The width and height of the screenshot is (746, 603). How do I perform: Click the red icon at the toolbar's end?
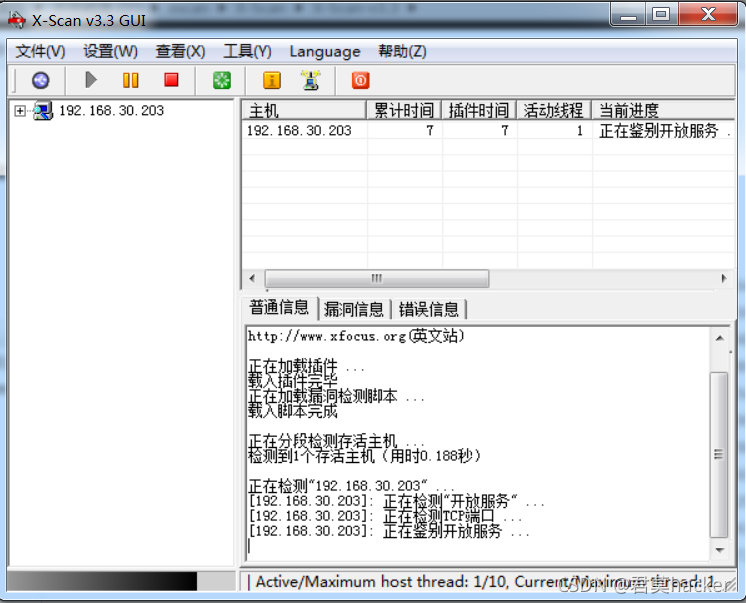pyautogui.click(x=361, y=80)
